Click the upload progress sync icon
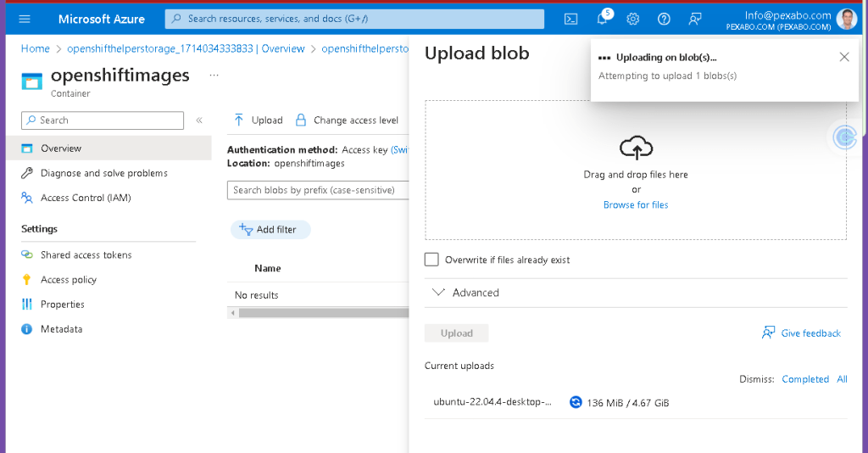 [576, 403]
